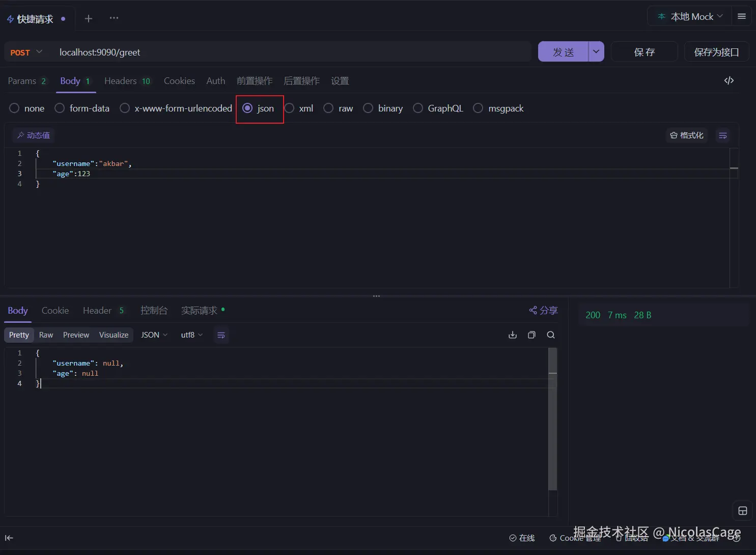Show generated code with the </> icon
Screen dimensions: 756x555
[729, 80]
